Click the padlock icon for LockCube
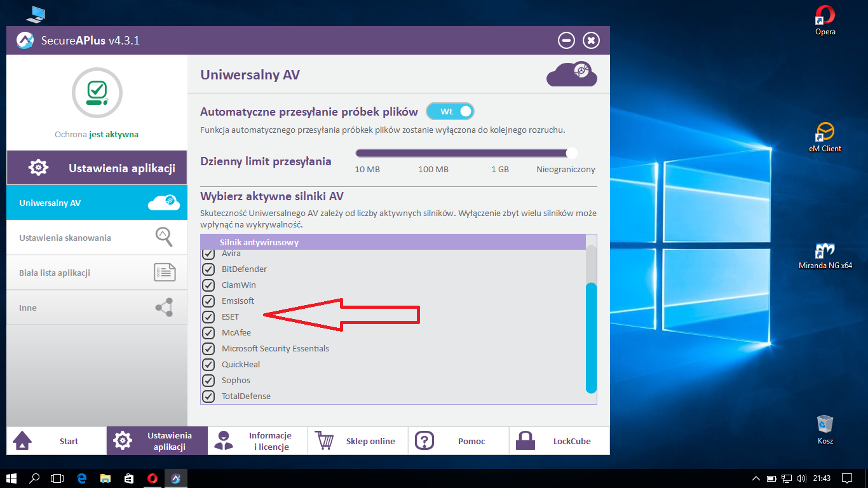Viewport: 868px width, 488px height. pos(525,440)
